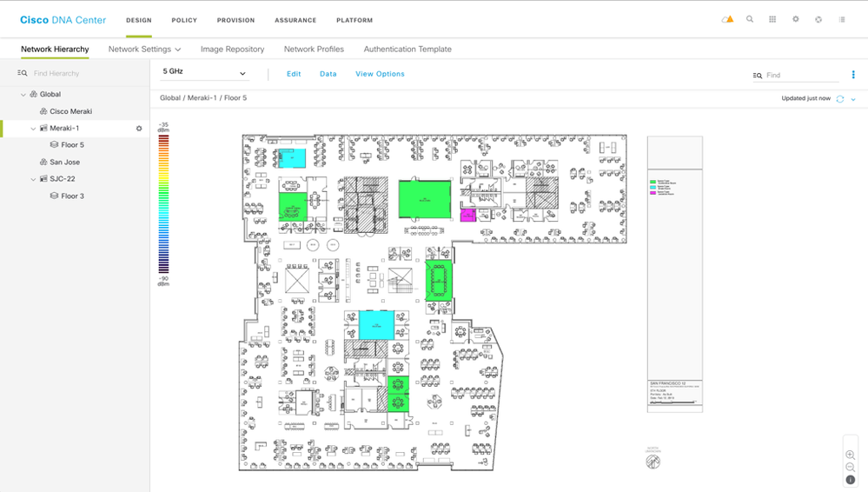The height and width of the screenshot is (492, 868).
Task: Click the Find Hierarchy search icon
Action: coord(22,73)
